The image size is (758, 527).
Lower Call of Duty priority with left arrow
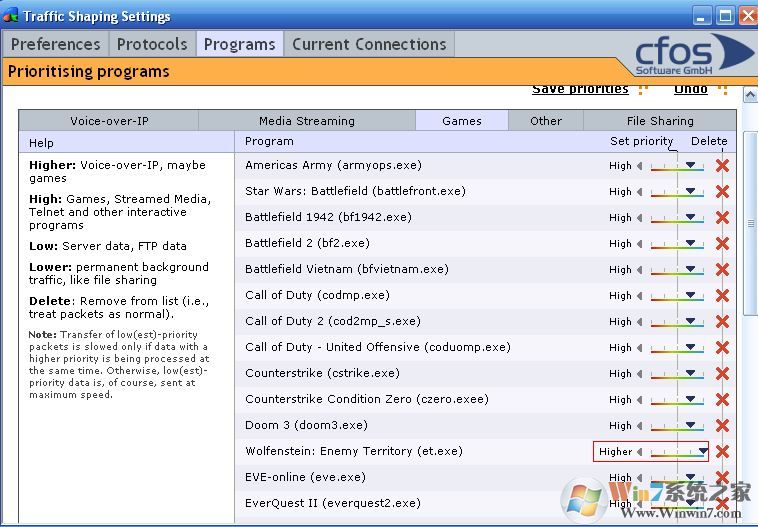[x=641, y=296]
